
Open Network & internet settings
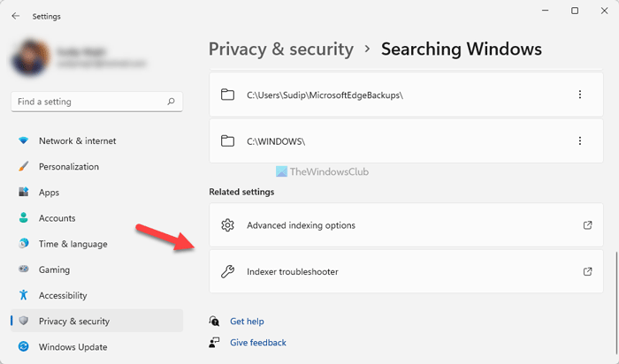pyautogui.click(x=77, y=141)
